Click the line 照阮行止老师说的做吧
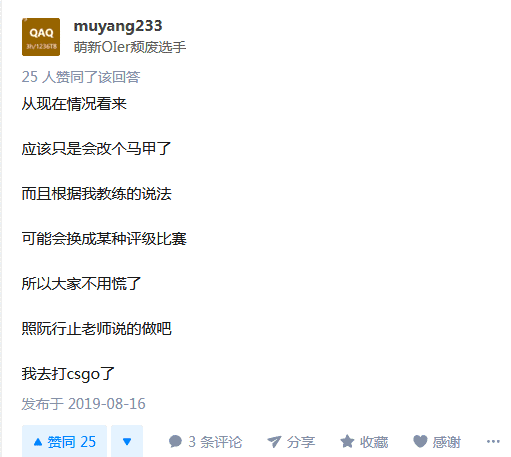The height and width of the screenshot is (457, 511). coord(97,329)
